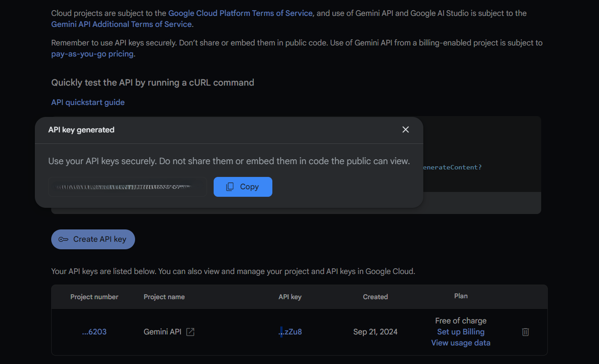Open the Google Cloud Platform Terms of Service
599x364 pixels.
(x=240, y=13)
